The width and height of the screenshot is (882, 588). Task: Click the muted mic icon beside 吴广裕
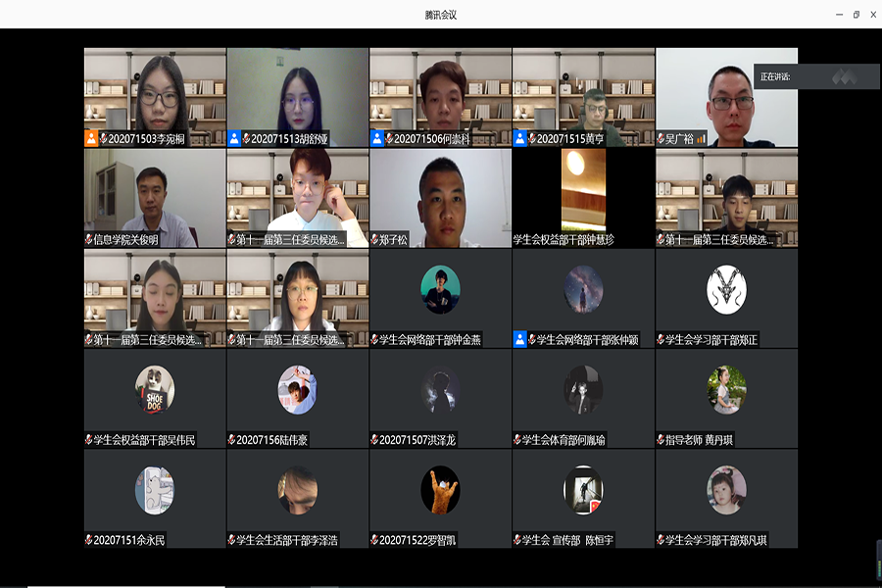tap(661, 139)
